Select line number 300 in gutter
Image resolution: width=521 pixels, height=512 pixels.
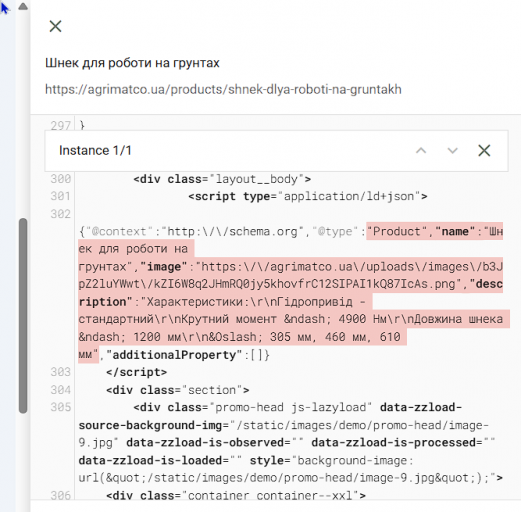click(x=61, y=179)
